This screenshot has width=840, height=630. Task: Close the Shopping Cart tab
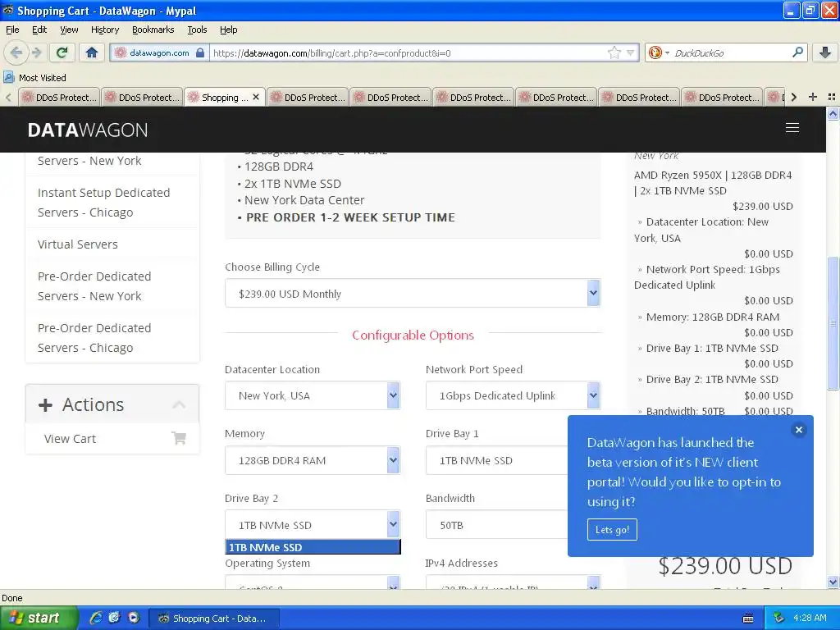click(256, 97)
